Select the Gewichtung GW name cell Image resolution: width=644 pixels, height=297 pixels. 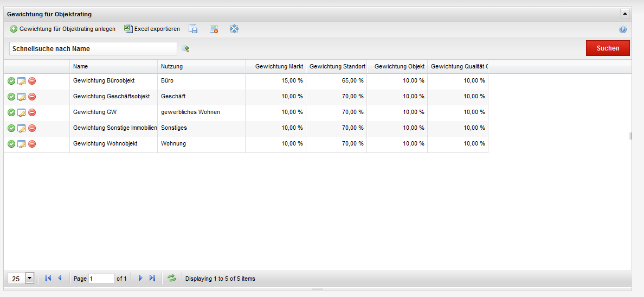click(x=113, y=112)
